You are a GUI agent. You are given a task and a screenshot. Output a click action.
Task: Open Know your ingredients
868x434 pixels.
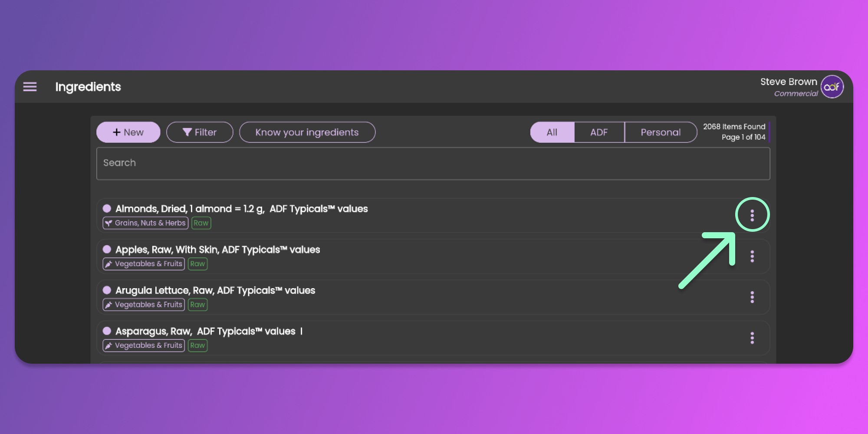click(x=307, y=132)
